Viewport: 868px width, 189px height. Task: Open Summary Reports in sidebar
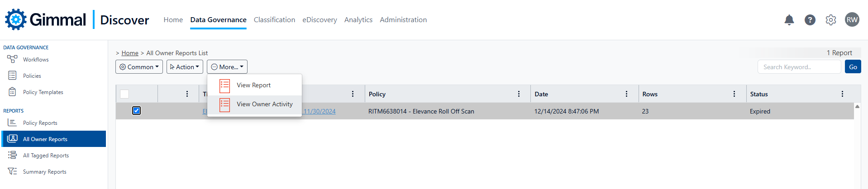[44, 172]
